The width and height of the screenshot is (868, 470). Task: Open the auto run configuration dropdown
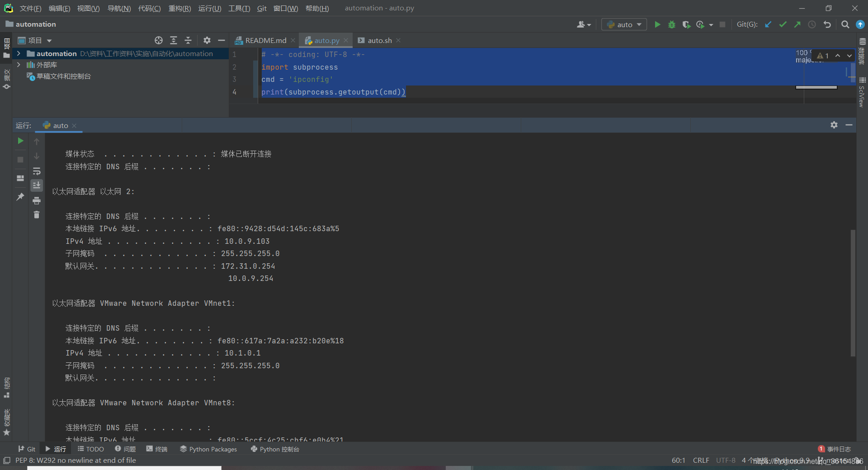(x=624, y=24)
